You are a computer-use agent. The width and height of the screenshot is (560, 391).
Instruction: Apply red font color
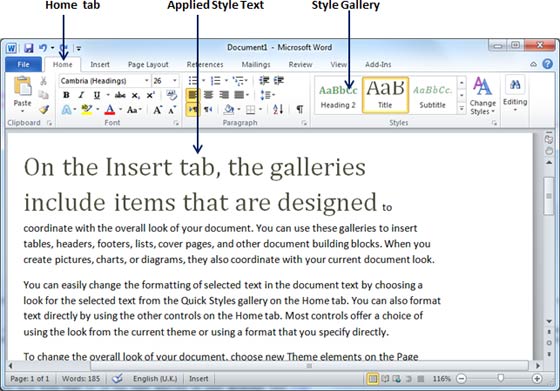(110, 110)
